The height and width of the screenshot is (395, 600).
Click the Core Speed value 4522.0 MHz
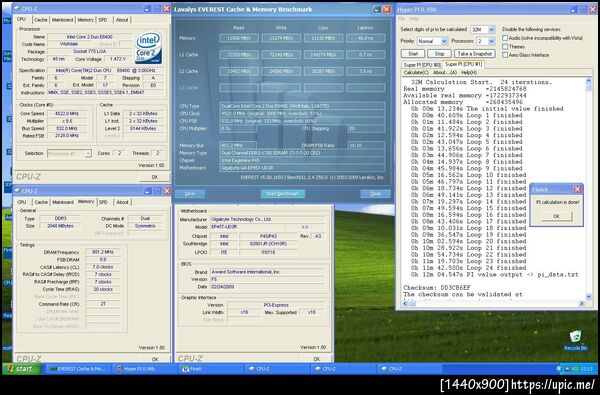67,114
